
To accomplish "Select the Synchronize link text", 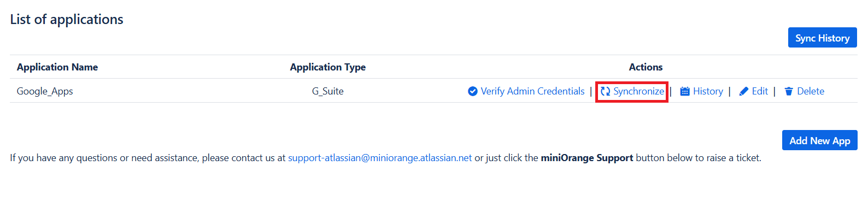I will (638, 91).
